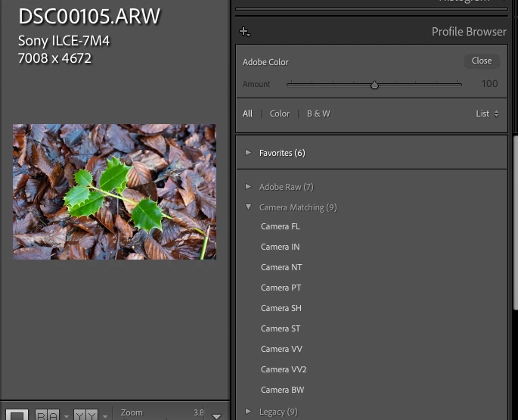Select the All profiles filter

pyautogui.click(x=247, y=114)
